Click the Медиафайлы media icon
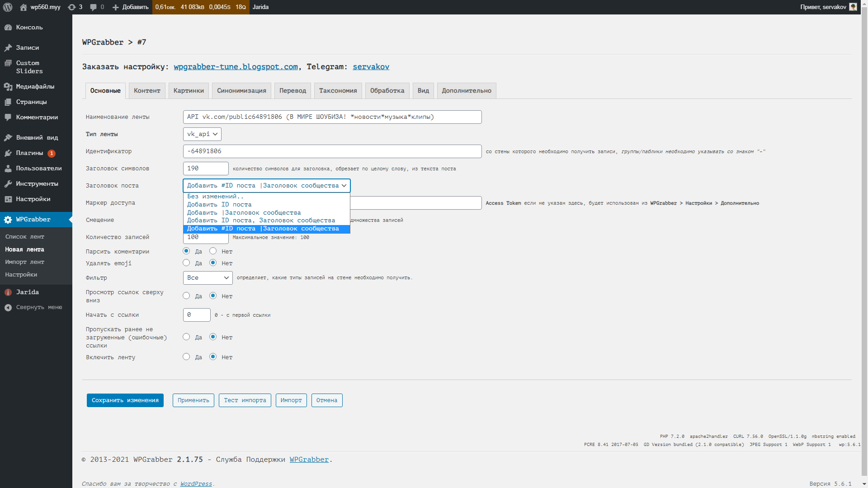Viewport: 868px width, 488px height. [8, 87]
